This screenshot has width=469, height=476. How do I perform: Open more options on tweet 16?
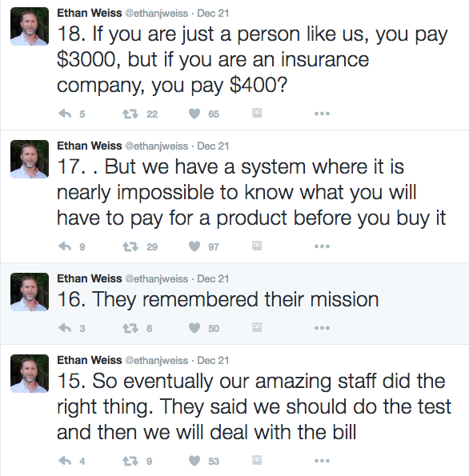(x=322, y=328)
